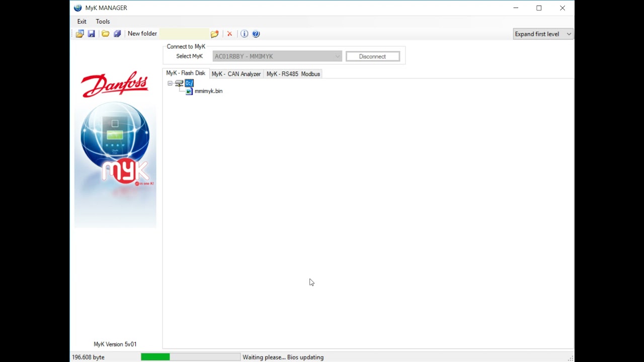
Task: Select the mmimyk.bin file name
Action: point(208,91)
